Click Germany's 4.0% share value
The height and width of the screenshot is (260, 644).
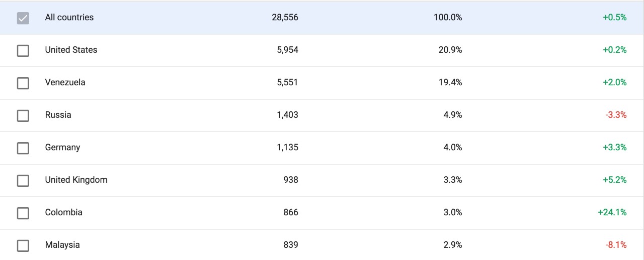[452, 147]
